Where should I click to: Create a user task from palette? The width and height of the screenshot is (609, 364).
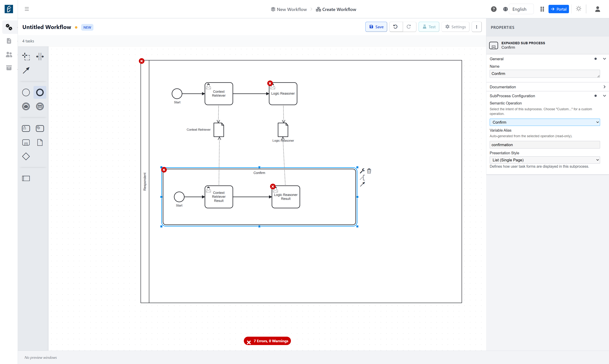(x=26, y=128)
